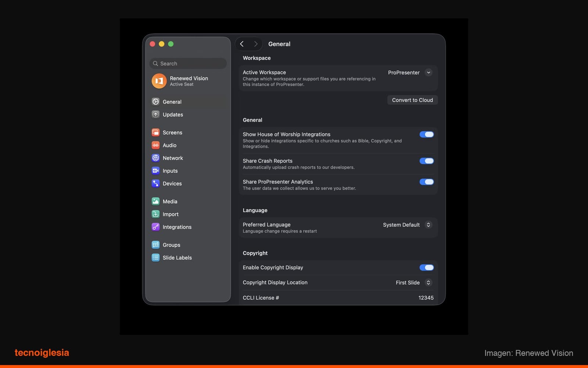This screenshot has height=368, width=588.
Task: Choose the Audio waveform icon
Action: click(155, 145)
